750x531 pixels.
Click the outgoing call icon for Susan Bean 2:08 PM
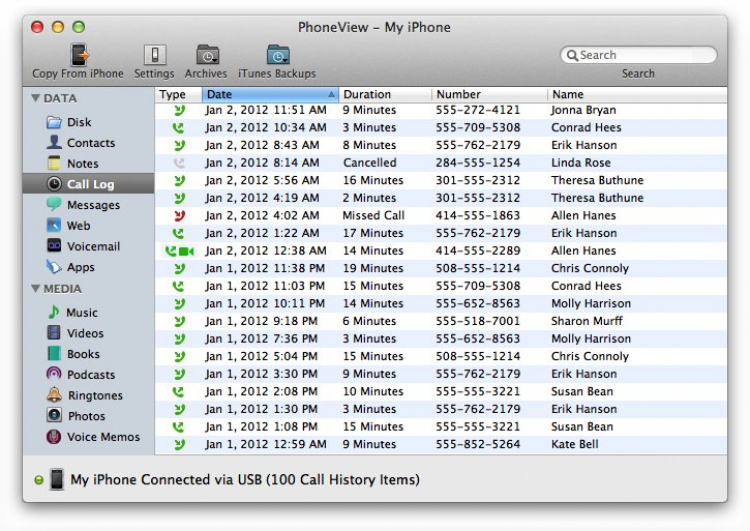[x=178, y=392]
